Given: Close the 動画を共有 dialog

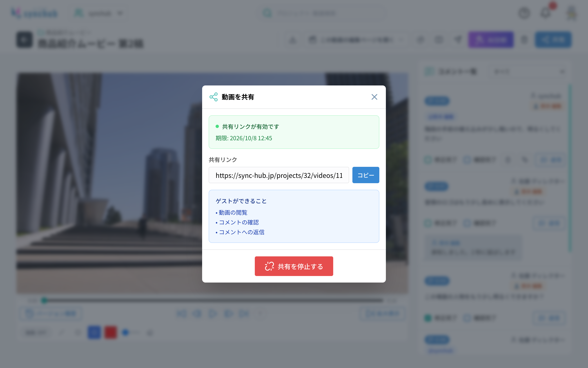Looking at the screenshot, I should pos(374,97).
